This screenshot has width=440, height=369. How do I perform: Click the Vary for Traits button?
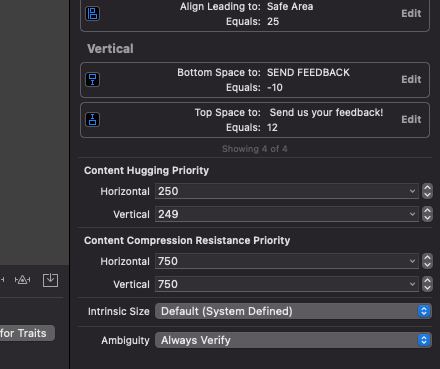pos(27,333)
